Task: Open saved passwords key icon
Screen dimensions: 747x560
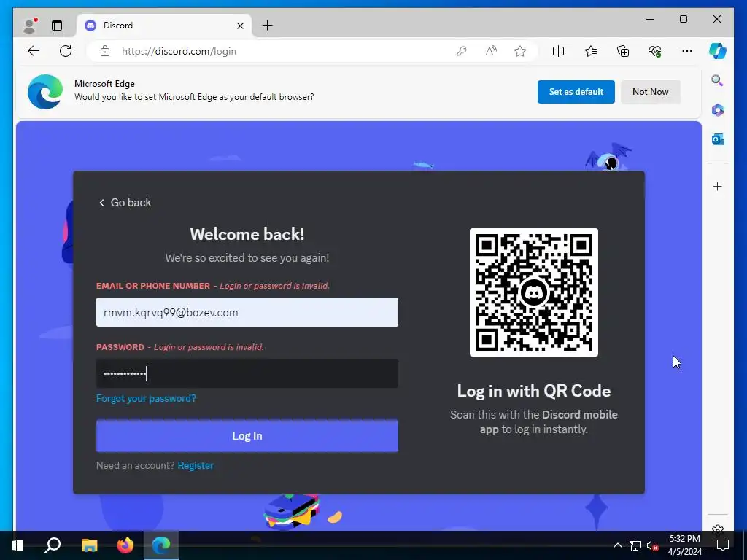Action: coord(461,51)
